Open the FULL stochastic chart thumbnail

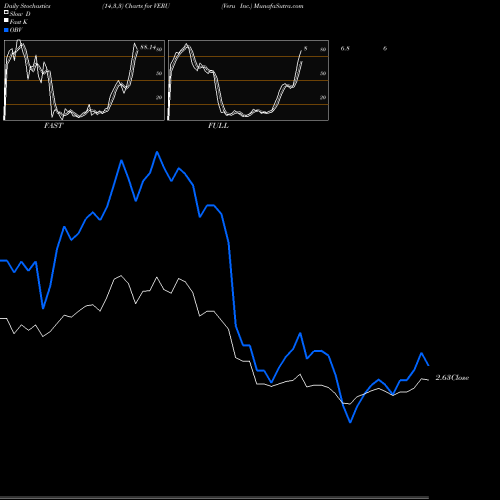click(x=248, y=80)
